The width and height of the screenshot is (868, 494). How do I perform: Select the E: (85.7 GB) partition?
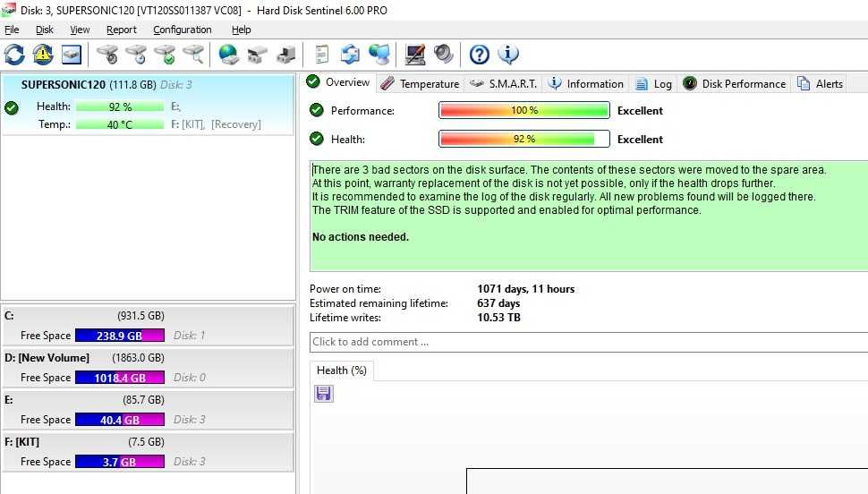(x=148, y=410)
